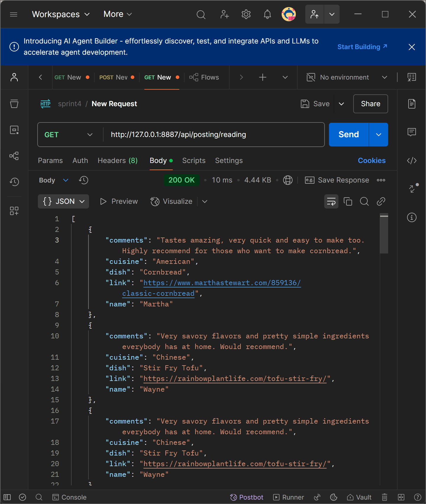Switch to the POST New tab
This screenshot has width=426, height=504.
[117, 77]
